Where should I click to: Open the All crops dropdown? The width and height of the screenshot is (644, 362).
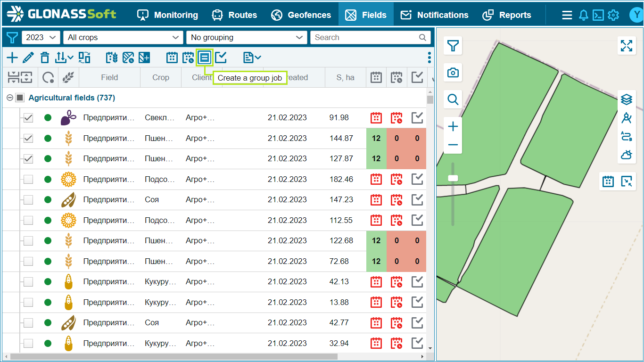(x=123, y=37)
